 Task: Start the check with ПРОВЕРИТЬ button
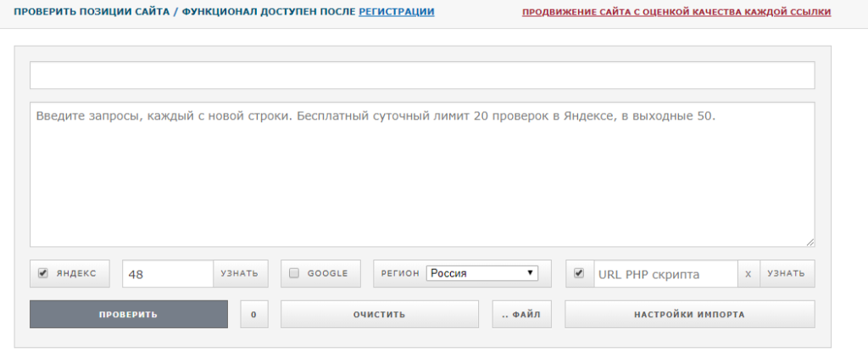pos(129,314)
